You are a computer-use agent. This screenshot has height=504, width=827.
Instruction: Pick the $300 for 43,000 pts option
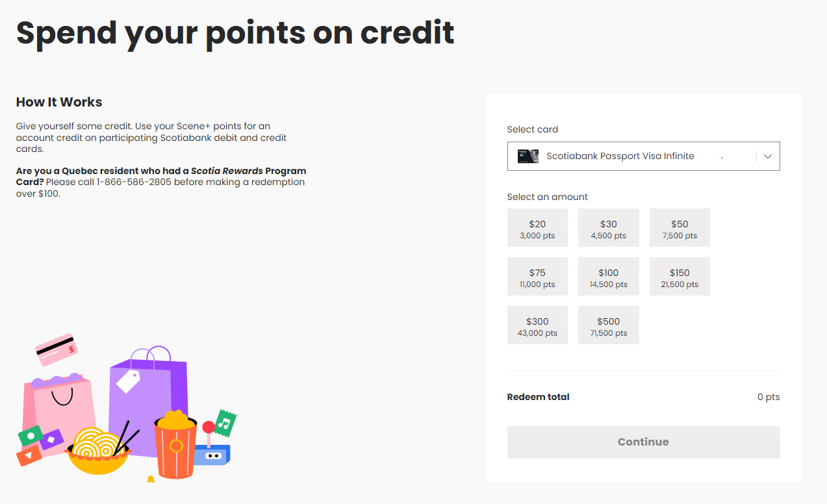coord(537,325)
